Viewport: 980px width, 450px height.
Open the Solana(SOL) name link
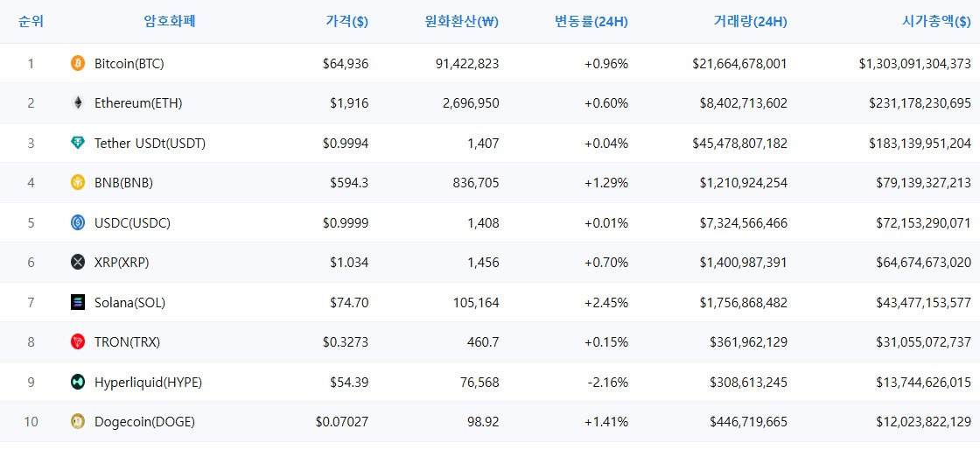(x=130, y=303)
